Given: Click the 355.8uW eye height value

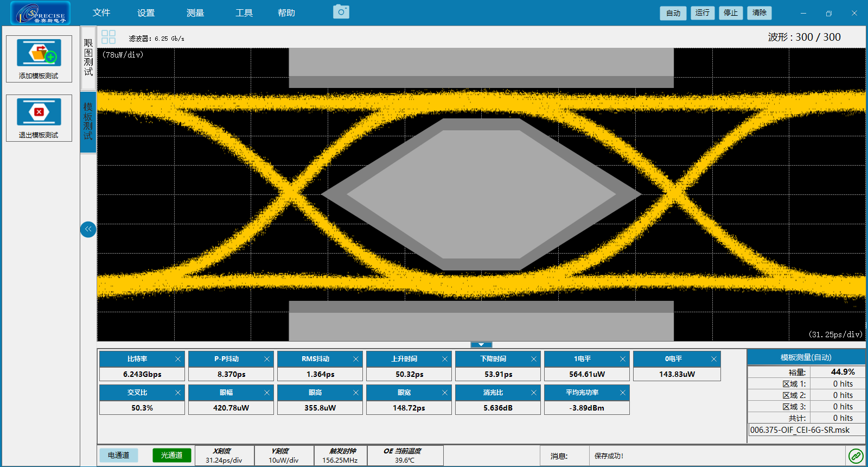Looking at the screenshot, I should click(x=320, y=408).
